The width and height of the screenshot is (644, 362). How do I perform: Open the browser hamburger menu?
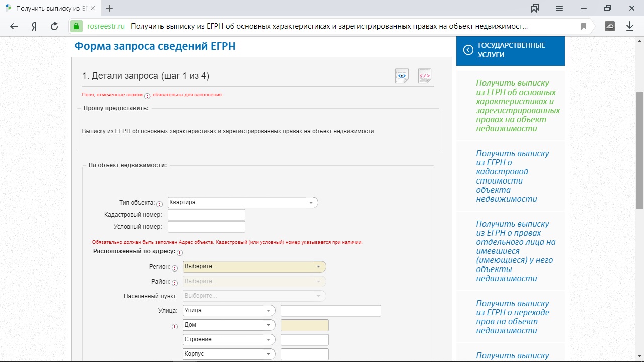tap(559, 8)
